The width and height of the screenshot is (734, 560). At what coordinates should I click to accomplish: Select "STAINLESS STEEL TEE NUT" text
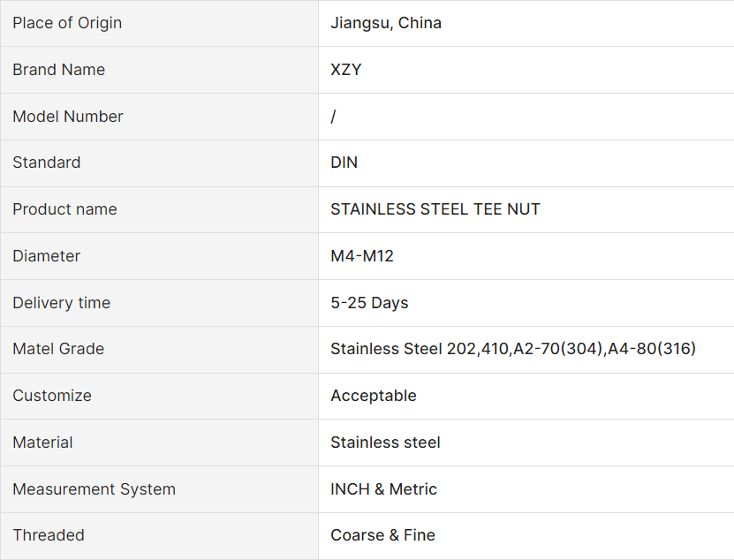[435, 209]
